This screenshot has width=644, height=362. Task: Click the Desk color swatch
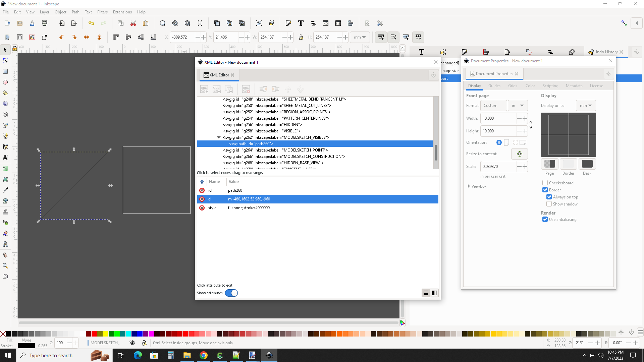[x=587, y=164]
